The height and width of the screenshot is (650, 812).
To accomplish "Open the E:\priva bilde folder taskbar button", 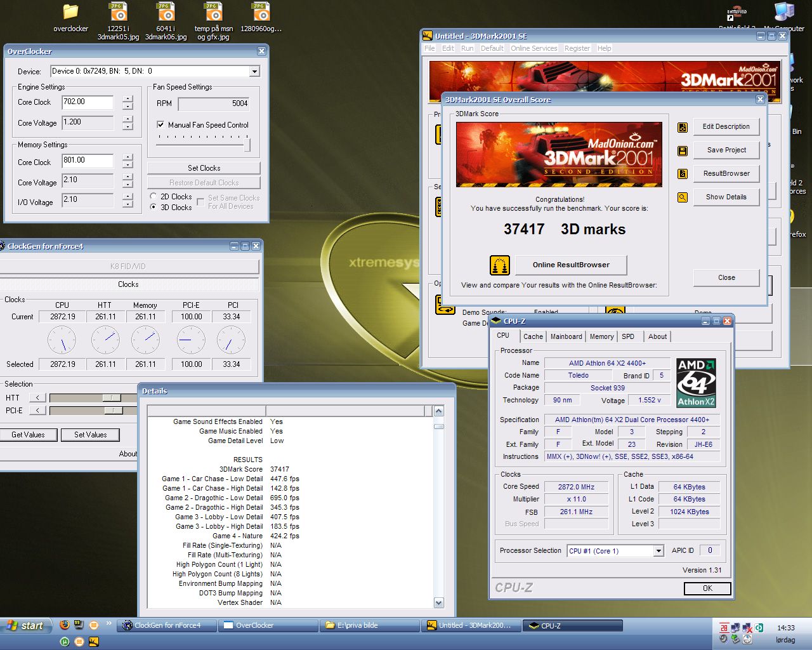I will tap(369, 625).
